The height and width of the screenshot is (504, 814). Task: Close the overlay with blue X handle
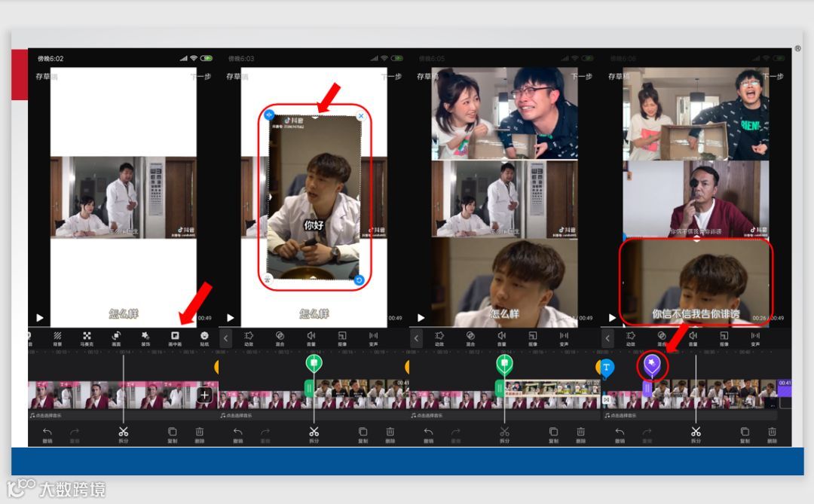coord(361,116)
